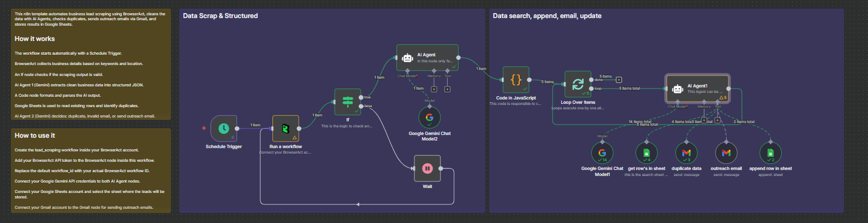Screen dimensions: 868x223
Task: Click the How it works sticky note heading
Action: click(34, 39)
